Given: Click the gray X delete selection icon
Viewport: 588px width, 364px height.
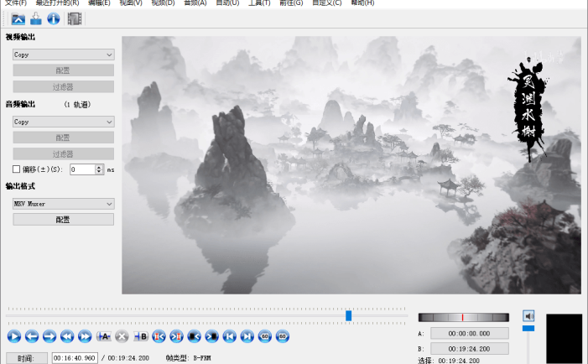Looking at the screenshot, I should (122, 336).
